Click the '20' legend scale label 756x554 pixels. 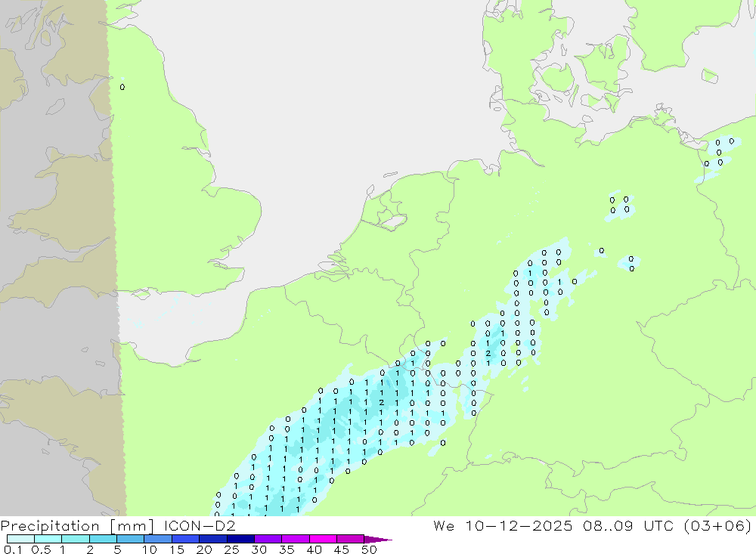[204, 549]
